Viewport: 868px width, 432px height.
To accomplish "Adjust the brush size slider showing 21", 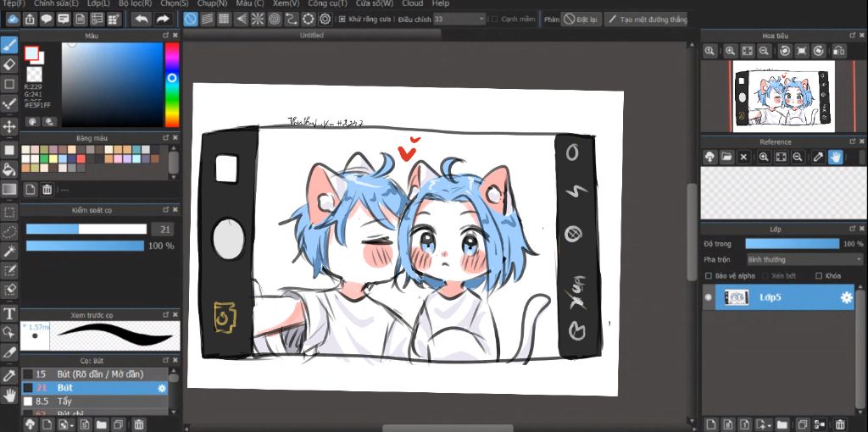I will tap(86, 229).
